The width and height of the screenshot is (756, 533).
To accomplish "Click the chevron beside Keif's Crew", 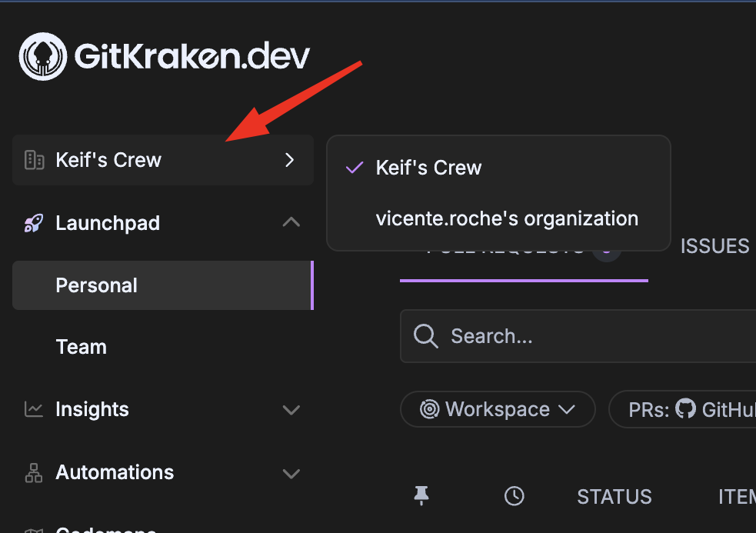I will (289, 160).
